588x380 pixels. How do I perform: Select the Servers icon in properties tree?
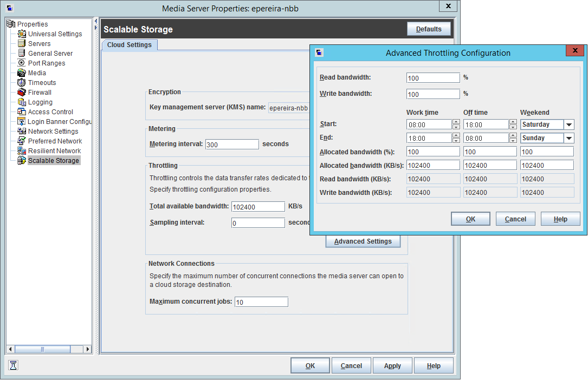(x=22, y=44)
